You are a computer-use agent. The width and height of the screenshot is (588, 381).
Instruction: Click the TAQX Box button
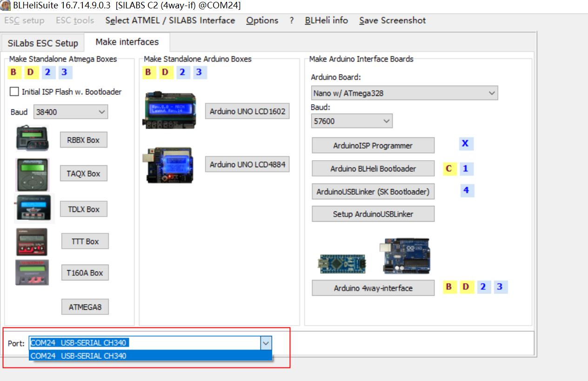click(x=84, y=173)
